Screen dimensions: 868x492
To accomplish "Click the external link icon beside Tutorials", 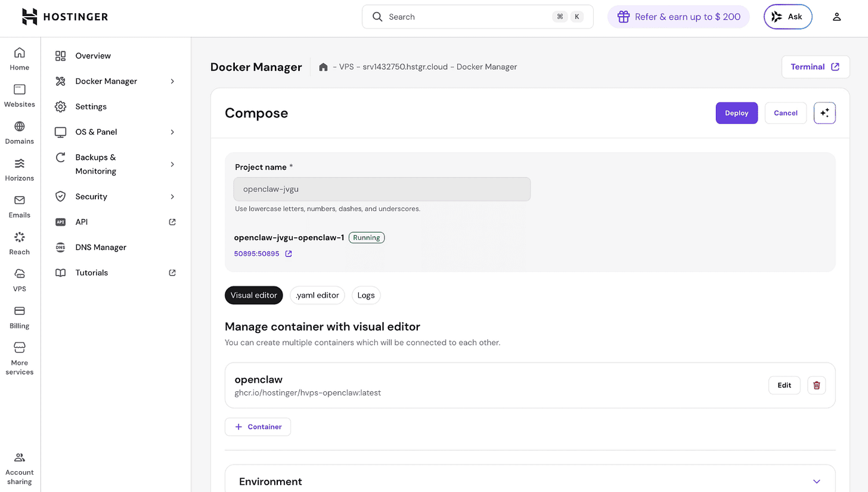I will coord(172,273).
